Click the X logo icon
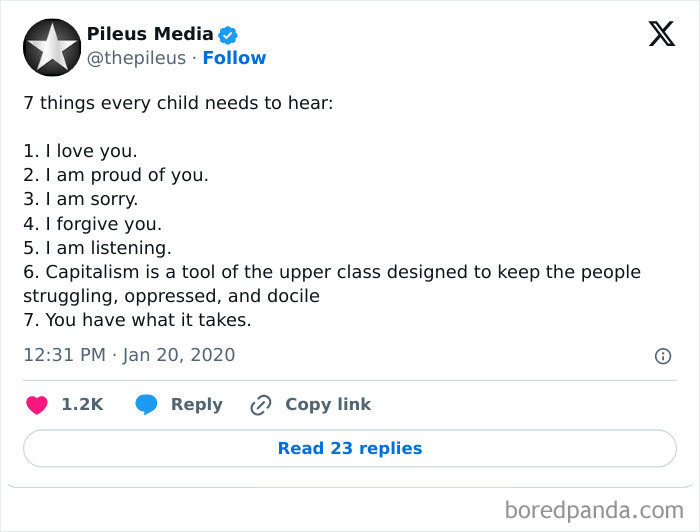This screenshot has width=700, height=532. (x=661, y=35)
